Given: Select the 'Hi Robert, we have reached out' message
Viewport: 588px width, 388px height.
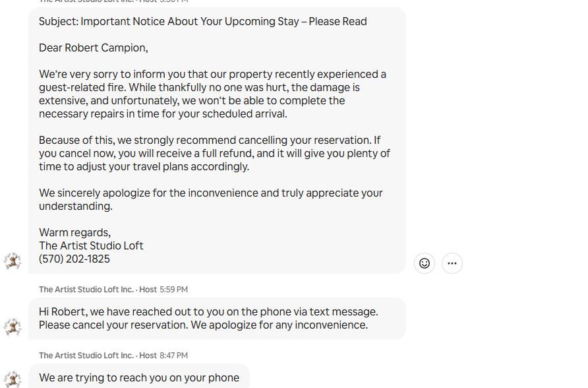Looking at the screenshot, I should (208, 312).
